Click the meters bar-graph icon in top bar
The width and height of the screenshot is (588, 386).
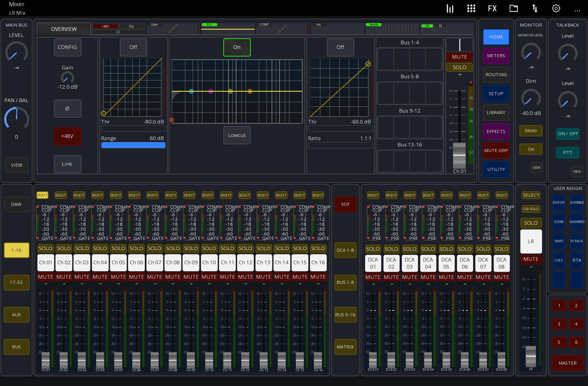pyautogui.click(x=450, y=8)
